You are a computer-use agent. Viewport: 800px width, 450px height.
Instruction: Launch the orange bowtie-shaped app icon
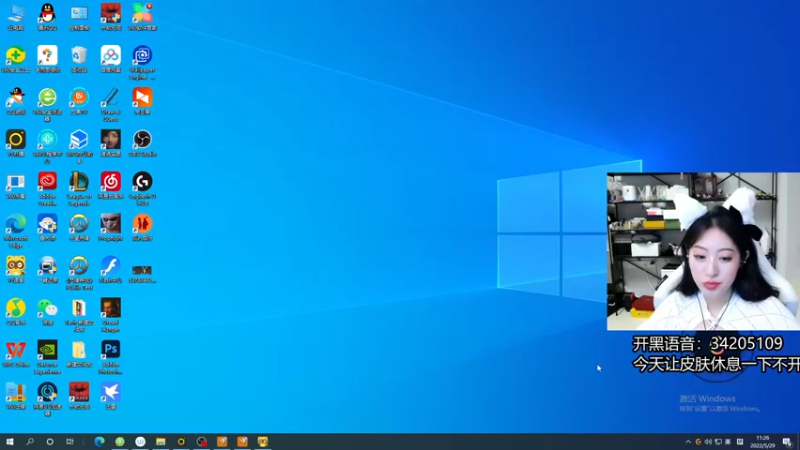[142, 101]
